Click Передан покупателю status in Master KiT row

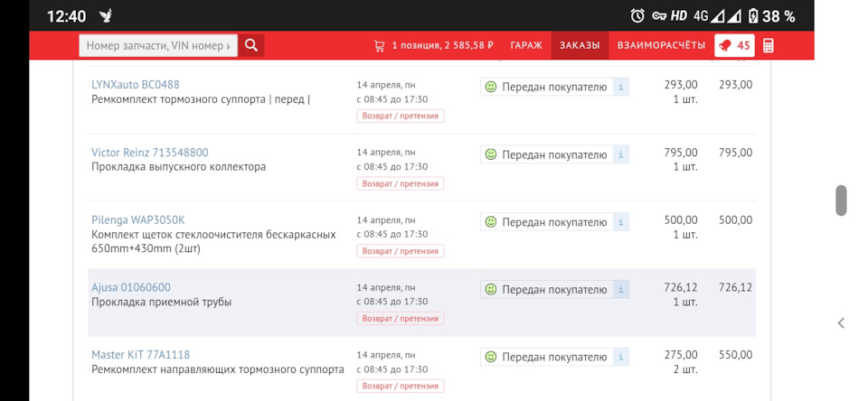[x=554, y=357]
